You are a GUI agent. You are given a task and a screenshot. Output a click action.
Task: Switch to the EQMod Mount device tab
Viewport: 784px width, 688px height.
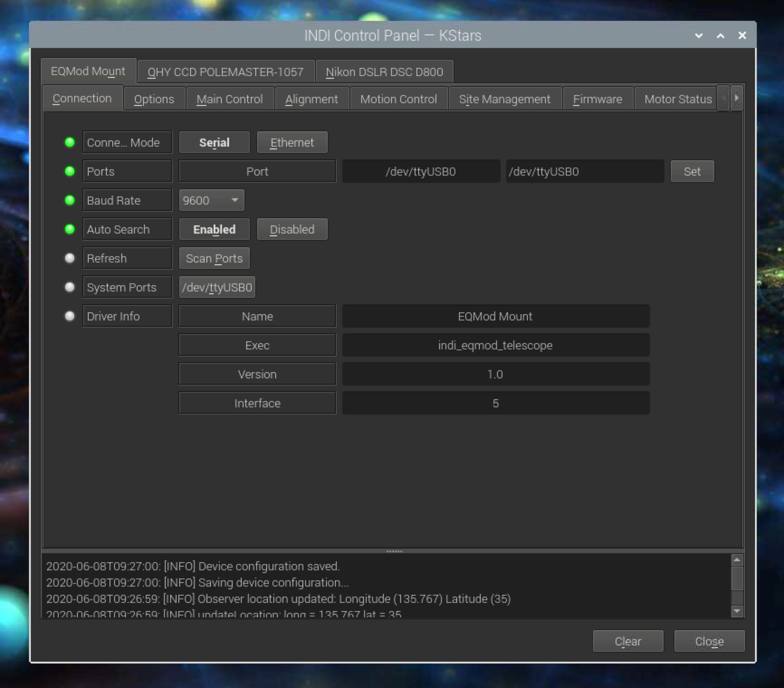click(x=88, y=71)
